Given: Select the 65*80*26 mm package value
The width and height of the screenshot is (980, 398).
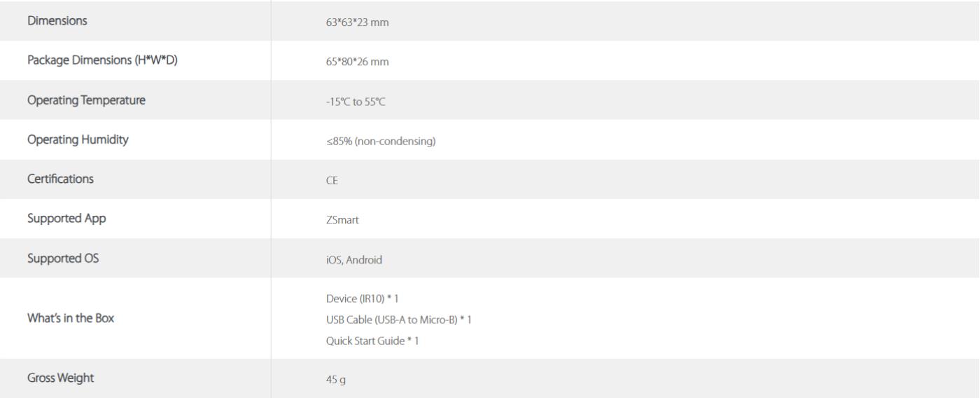Looking at the screenshot, I should coord(353,62).
